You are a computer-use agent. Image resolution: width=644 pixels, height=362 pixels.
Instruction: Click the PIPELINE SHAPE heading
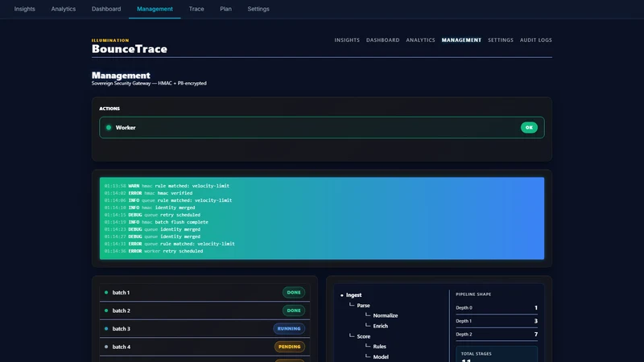473,294
